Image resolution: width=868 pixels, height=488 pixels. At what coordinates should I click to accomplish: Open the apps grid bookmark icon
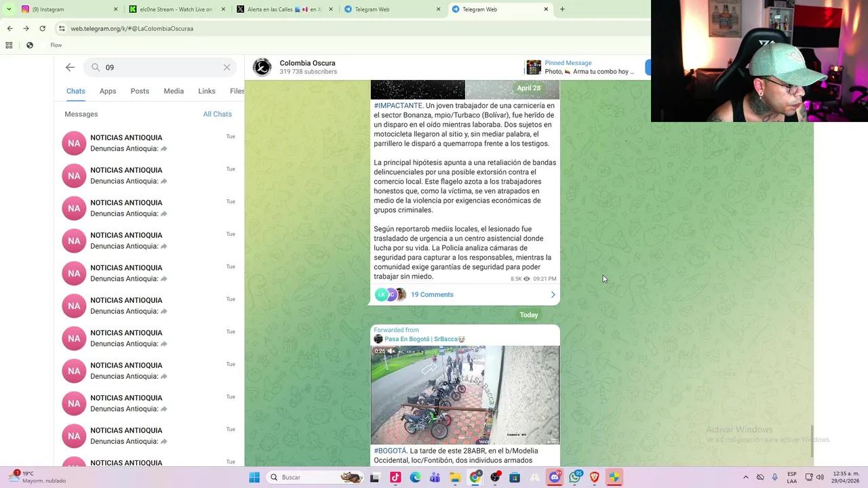(9, 45)
